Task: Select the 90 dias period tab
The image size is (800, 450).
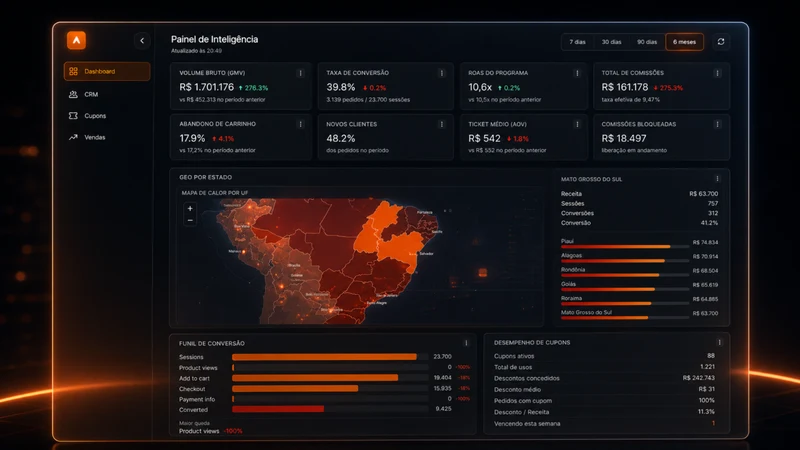Action: click(x=647, y=42)
